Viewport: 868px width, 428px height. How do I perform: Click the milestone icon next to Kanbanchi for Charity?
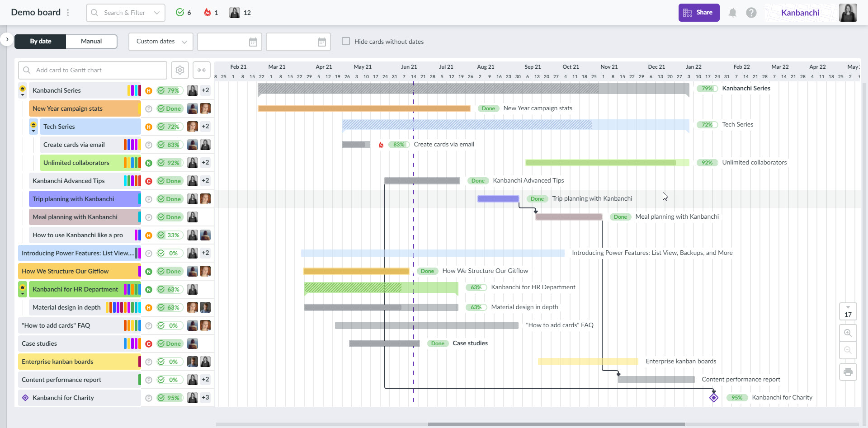pos(25,398)
